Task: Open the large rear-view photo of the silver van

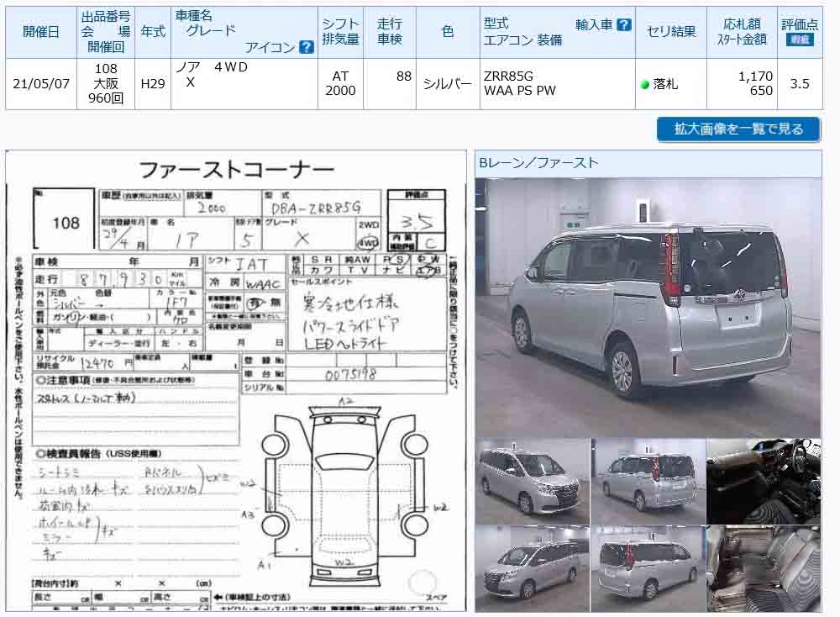Action: coord(648,308)
